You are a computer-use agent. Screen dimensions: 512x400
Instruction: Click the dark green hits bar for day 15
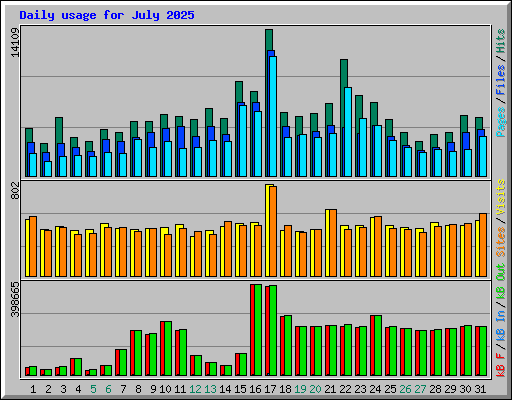click(x=239, y=92)
